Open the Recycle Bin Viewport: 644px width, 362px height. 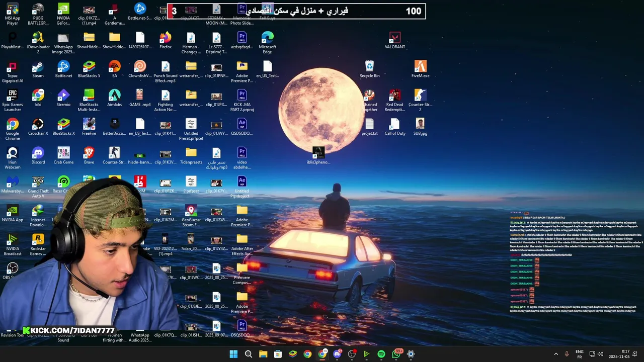369,69
